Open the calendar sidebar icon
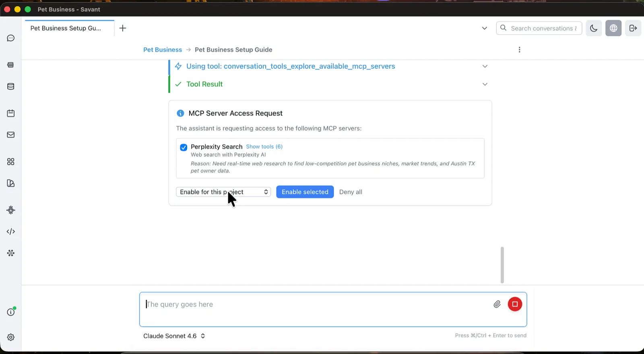The height and width of the screenshot is (354, 644). coord(11,113)
